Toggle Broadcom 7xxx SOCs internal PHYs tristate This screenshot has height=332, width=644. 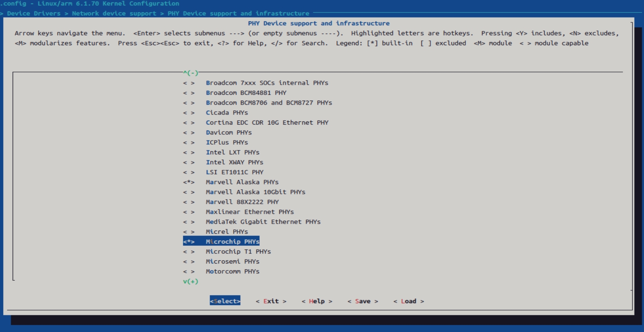(x=189, y=83)
